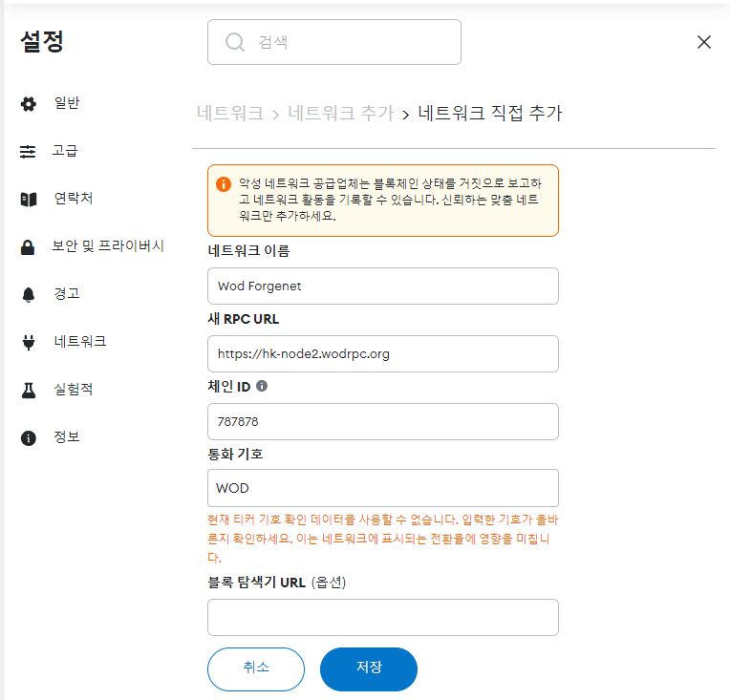Screen dimensions: 730x700
Task: Go back to 네트워크 추가 breadcrumb
Action: [341, 113]
